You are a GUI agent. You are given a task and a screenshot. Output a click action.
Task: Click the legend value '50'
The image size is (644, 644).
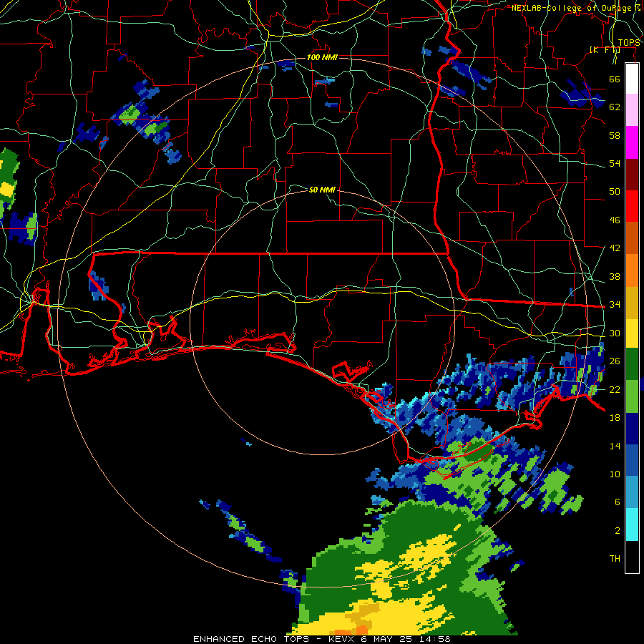click(x=615, y=192)
